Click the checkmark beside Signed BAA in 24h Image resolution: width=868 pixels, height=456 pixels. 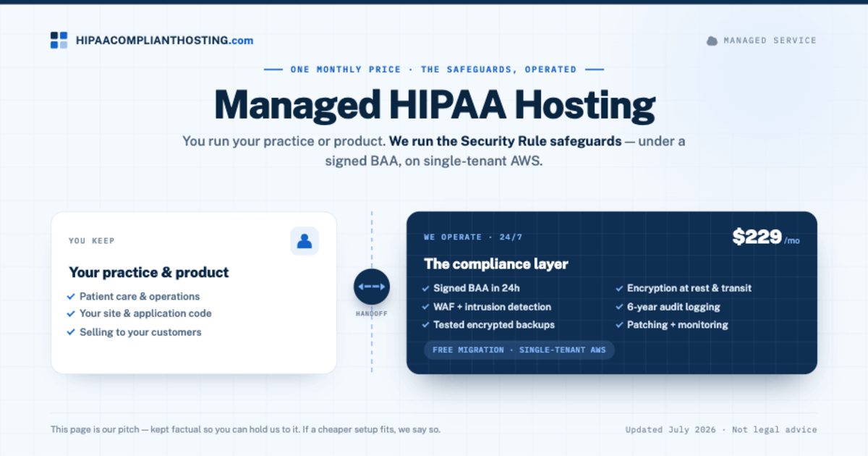pos(426,288)
